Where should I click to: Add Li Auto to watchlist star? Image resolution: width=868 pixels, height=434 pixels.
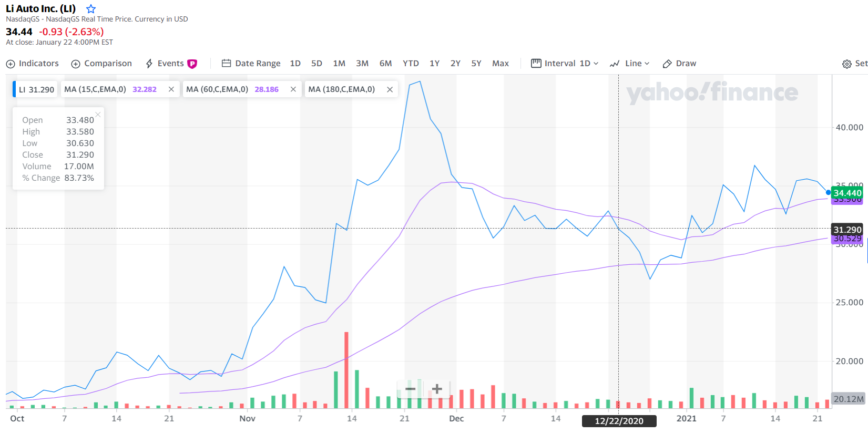click(91, 9)
